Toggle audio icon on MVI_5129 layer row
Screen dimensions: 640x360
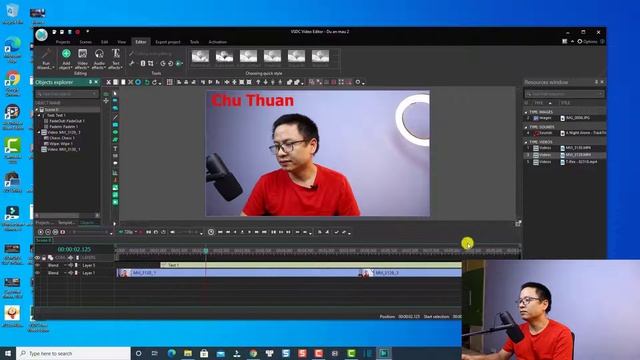pyautogui.click(x=71, y=273)
